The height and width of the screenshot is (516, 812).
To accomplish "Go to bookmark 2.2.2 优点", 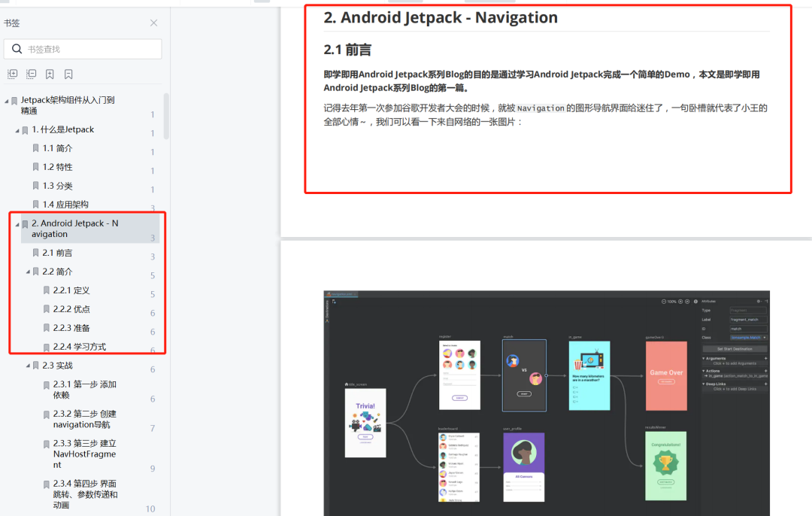I will 71,308.
